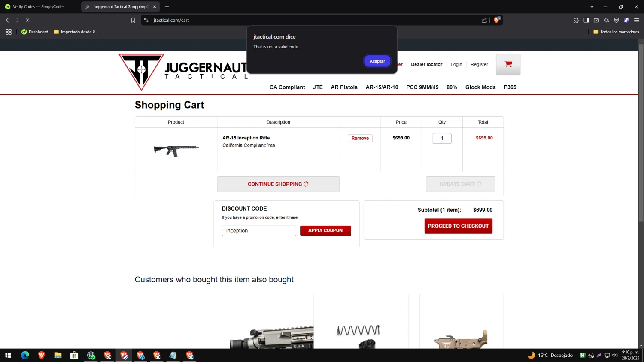
Task: Click the AR-15 Inception Rifle thumbnail
Action: 176,151
